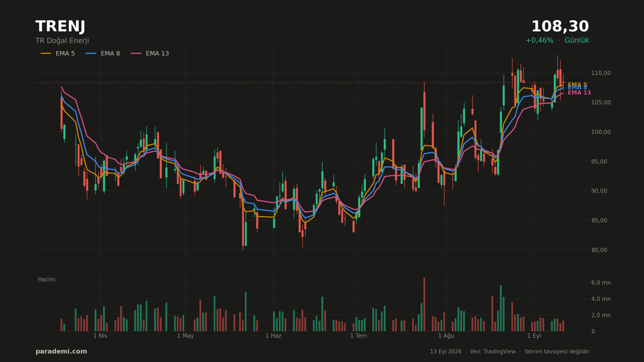
Task: Click the Hacim volume panel label
Action: click(46, 280)
